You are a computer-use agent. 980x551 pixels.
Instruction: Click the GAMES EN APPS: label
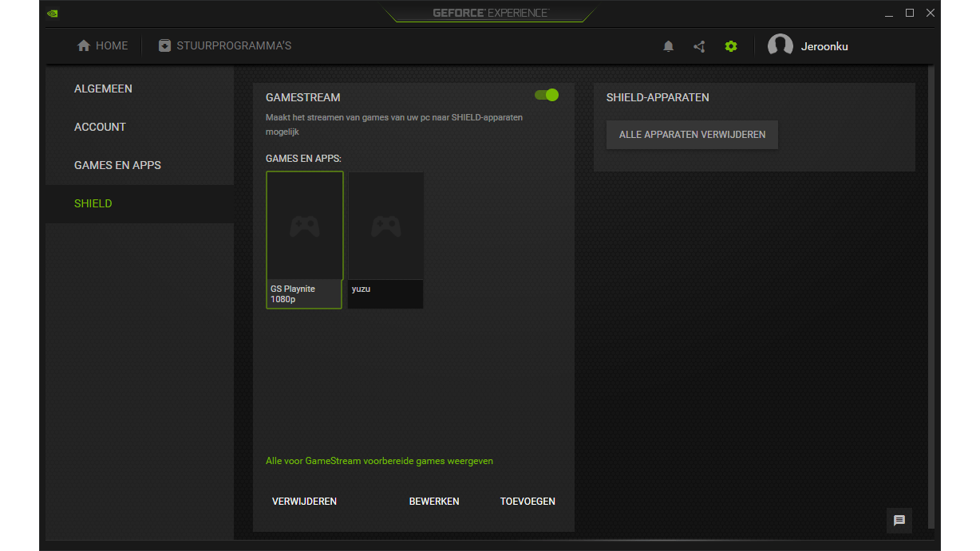pyautogui.click(x=303, y=159)
